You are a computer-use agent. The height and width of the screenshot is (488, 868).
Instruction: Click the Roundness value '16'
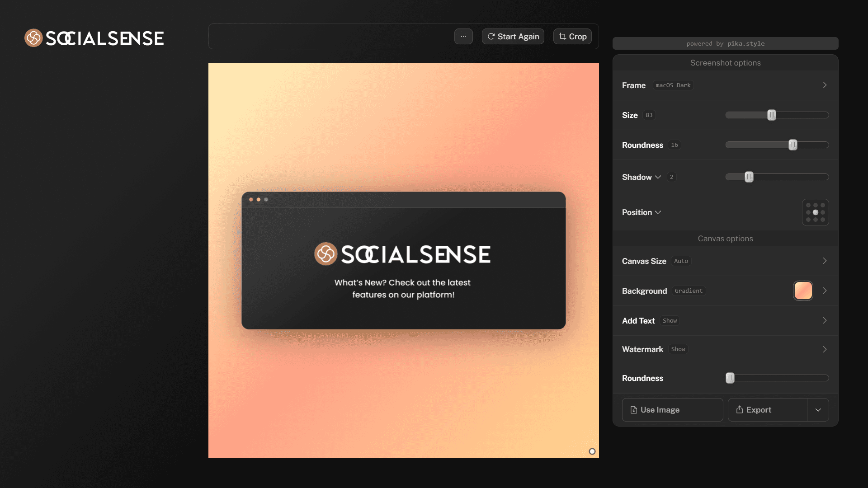[675, 145]
